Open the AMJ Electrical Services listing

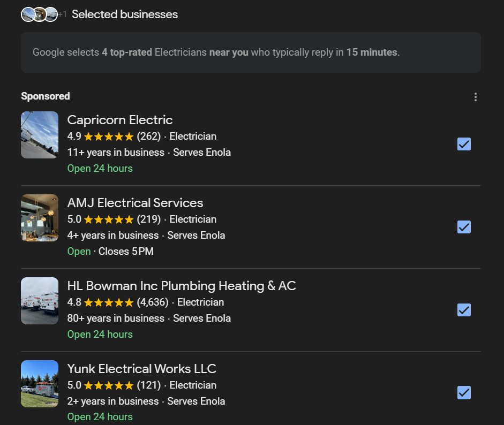coord(135,203)
